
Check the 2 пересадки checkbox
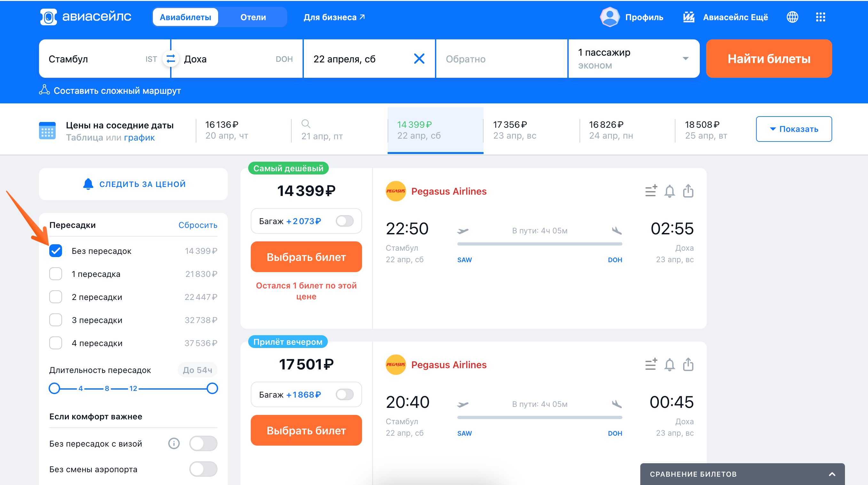tap(56, 297)
